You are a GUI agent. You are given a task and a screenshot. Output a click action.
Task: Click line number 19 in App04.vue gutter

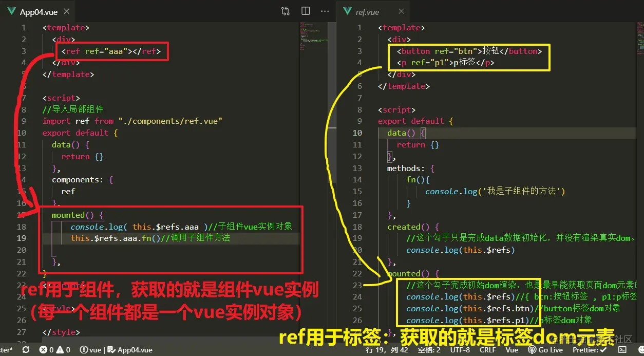coord(22,238)
